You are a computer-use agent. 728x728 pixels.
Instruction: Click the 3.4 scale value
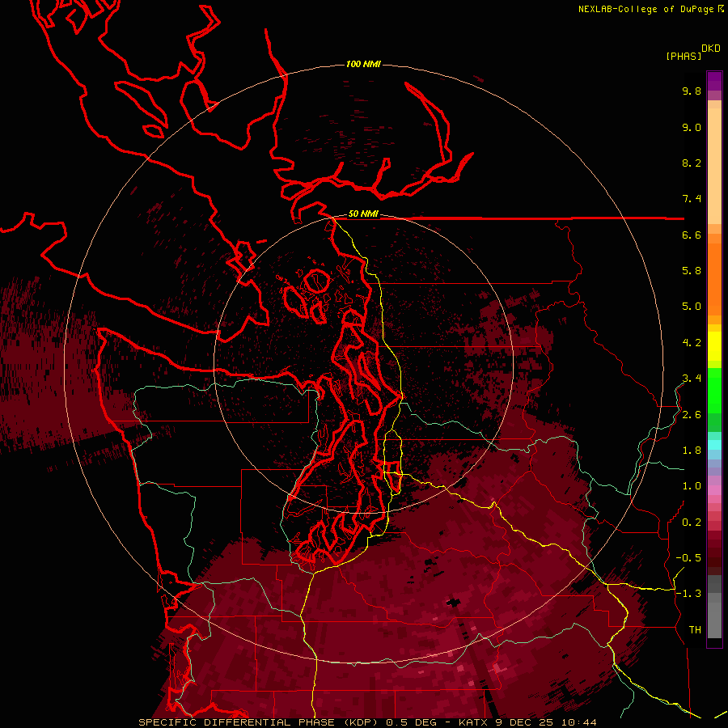692,379
